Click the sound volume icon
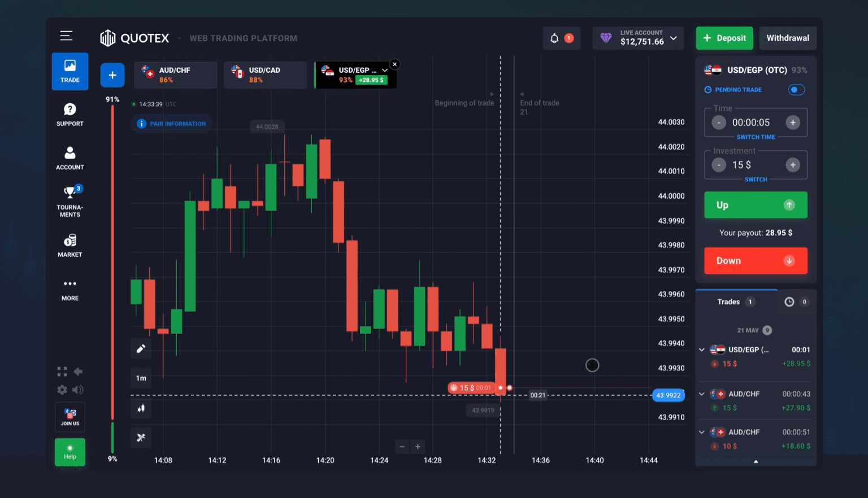Screen dimensions: 868x498 78,390
